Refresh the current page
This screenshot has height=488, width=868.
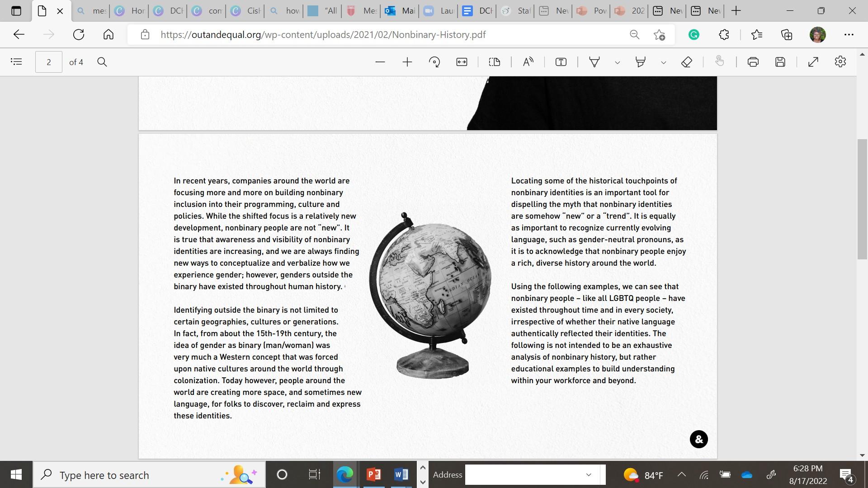click(x=79, y=34)
